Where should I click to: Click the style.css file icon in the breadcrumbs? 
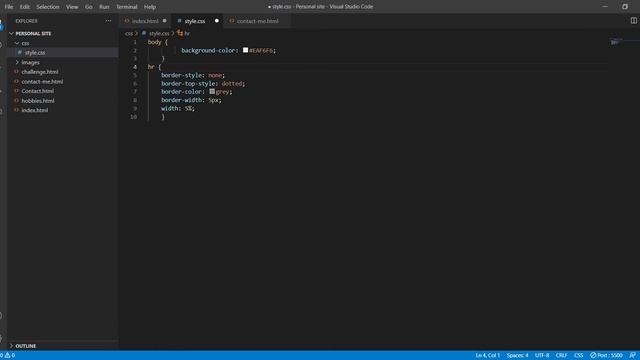click(x=144, y=33)
